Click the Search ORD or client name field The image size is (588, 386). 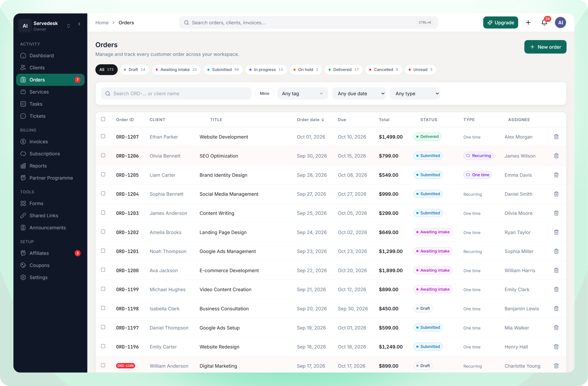tap(176, 94)
